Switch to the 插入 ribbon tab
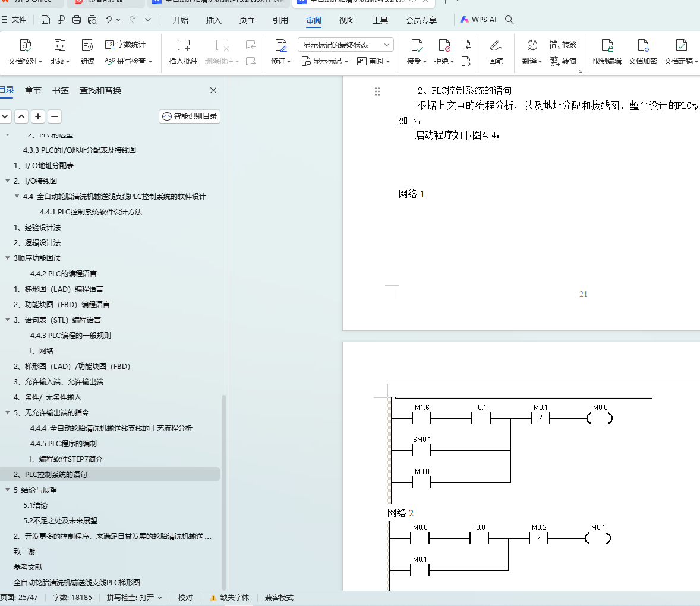This screenshot has height=606, width=700. click(213, 20)
